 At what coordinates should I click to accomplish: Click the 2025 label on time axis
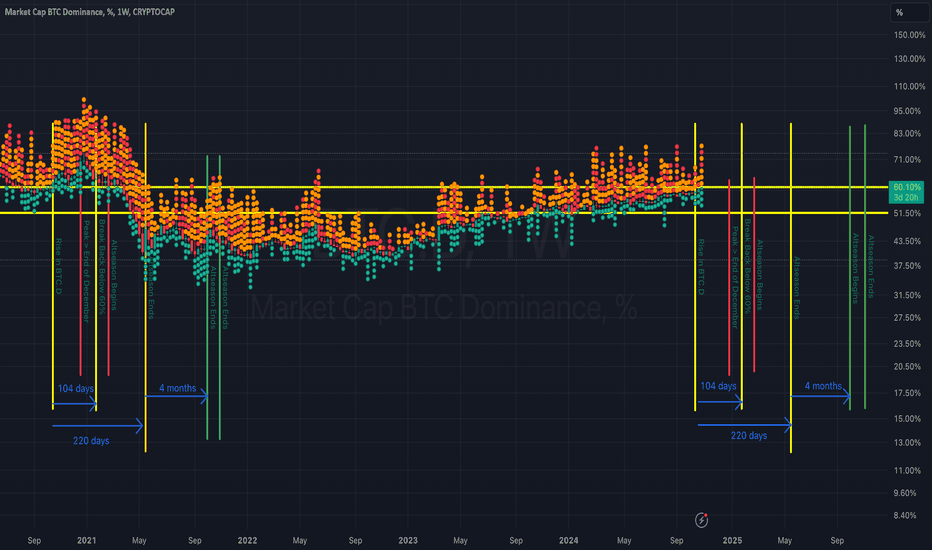[x=732, y=540]
